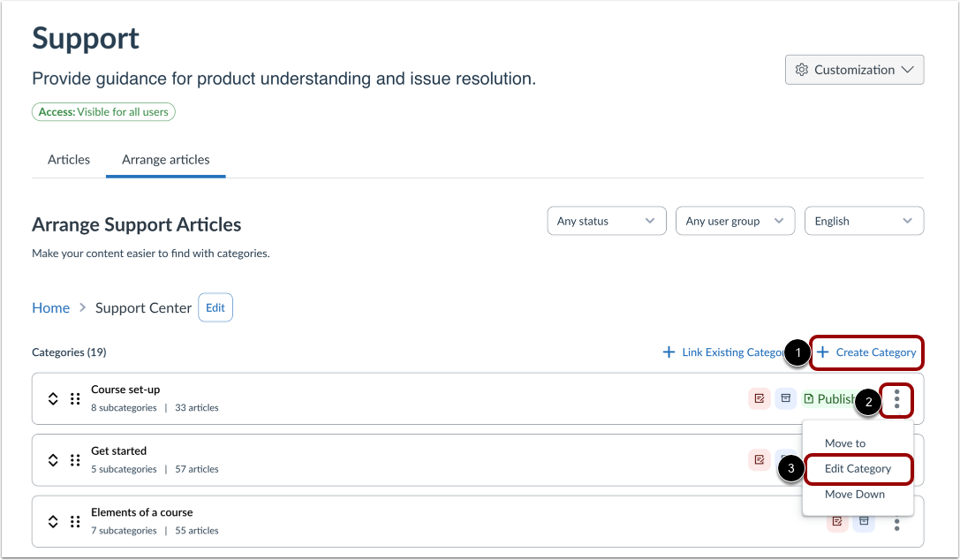Click the Create Category button
Image resolution: width=960 pixels, height=560 pixels.
click(866, 352)
